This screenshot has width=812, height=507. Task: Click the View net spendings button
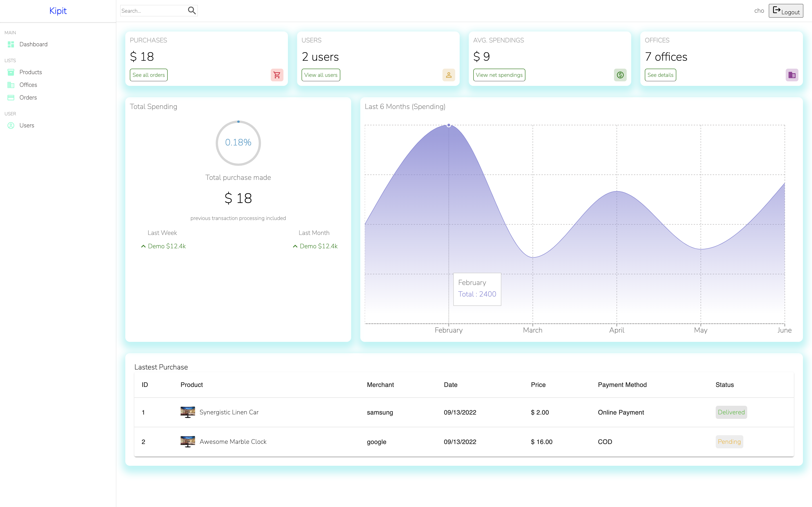[499, 75]
